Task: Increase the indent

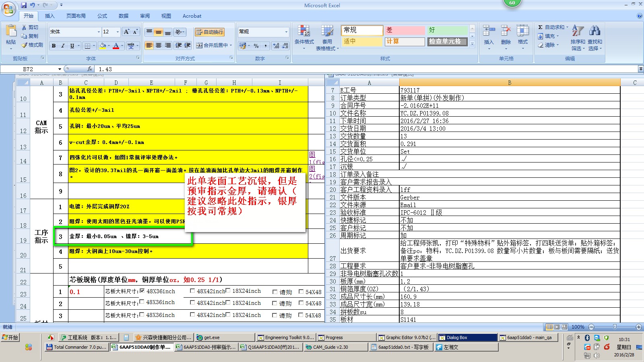Action: point(187,45)
